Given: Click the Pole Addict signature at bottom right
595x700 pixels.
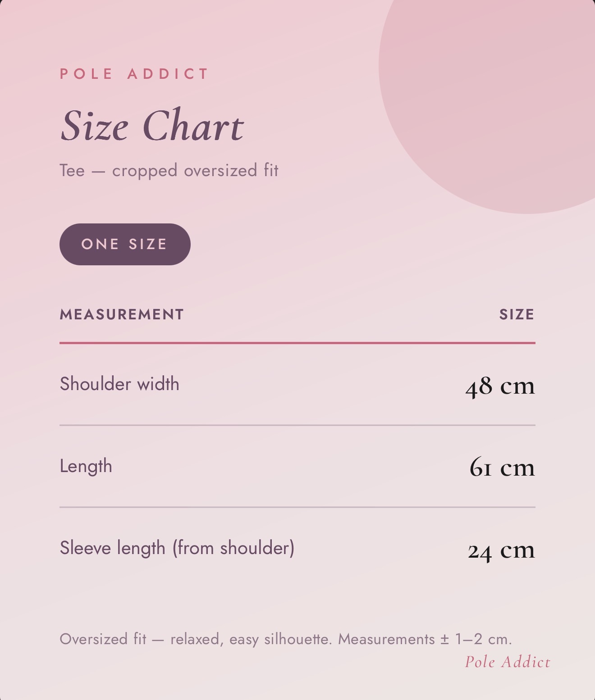Looking at the screenshot, I should click(508, 662).
